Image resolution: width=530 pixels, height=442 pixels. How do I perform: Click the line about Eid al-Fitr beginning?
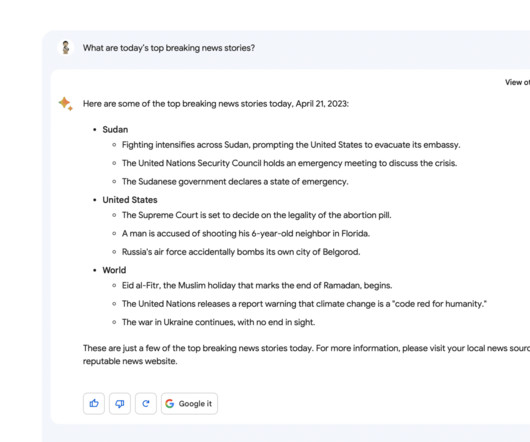point(257,286)
